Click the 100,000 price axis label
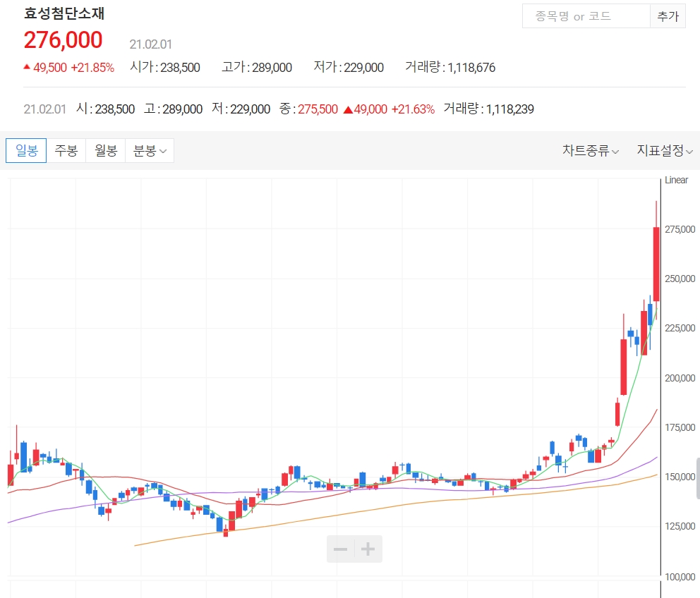Image resolution: width=700 pixels, height=598 pixels. pos(680,577)
